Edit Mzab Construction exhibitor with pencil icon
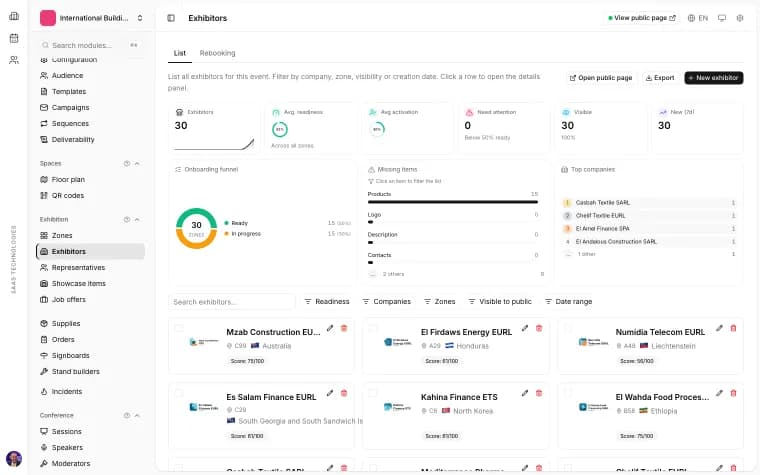This screenshot has width=760, height=475. (330, 328)
